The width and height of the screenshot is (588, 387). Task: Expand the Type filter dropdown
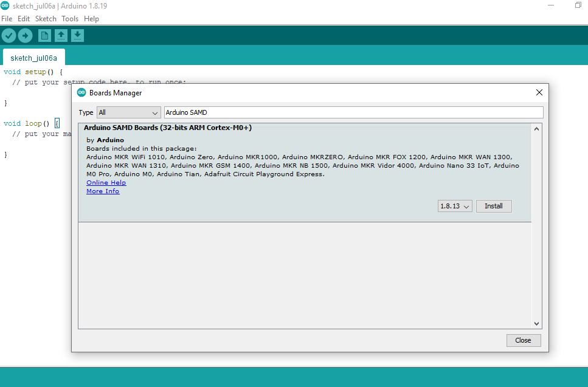pyautogui.click(x=129, y=112)
